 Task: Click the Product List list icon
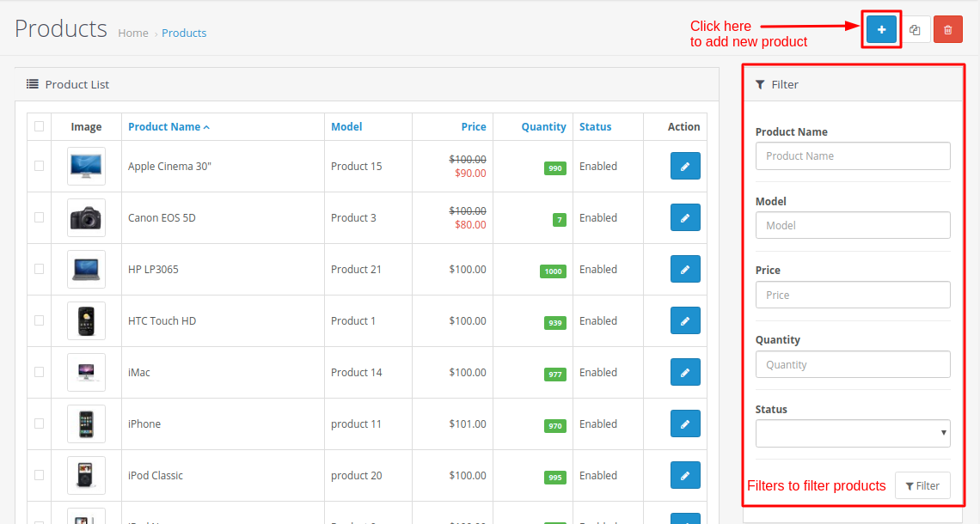33,83
